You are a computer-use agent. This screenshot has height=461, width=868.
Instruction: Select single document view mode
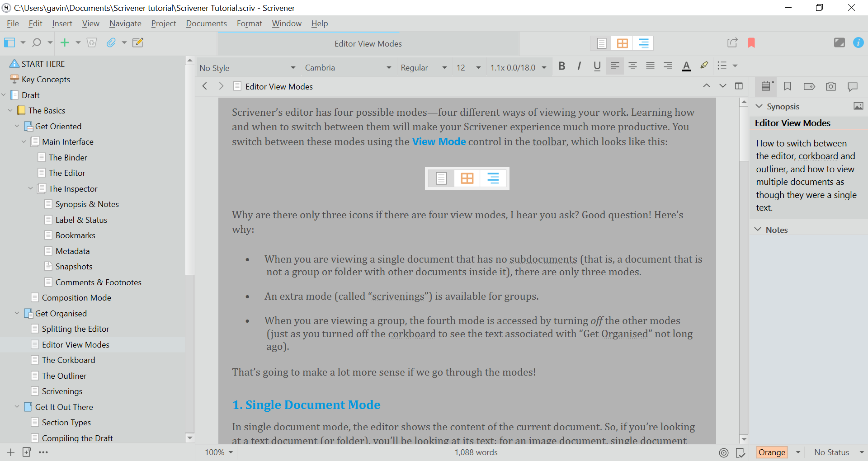[601, 43]
